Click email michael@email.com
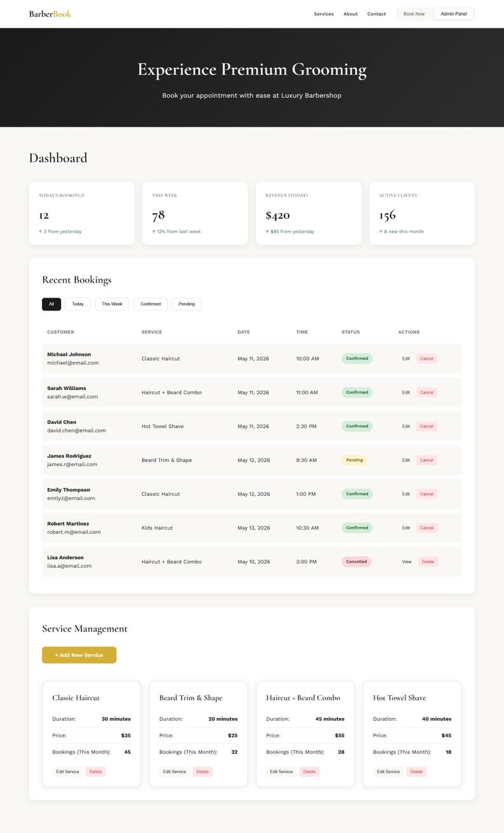Screen dimensions: 504x833 [73, 363]
